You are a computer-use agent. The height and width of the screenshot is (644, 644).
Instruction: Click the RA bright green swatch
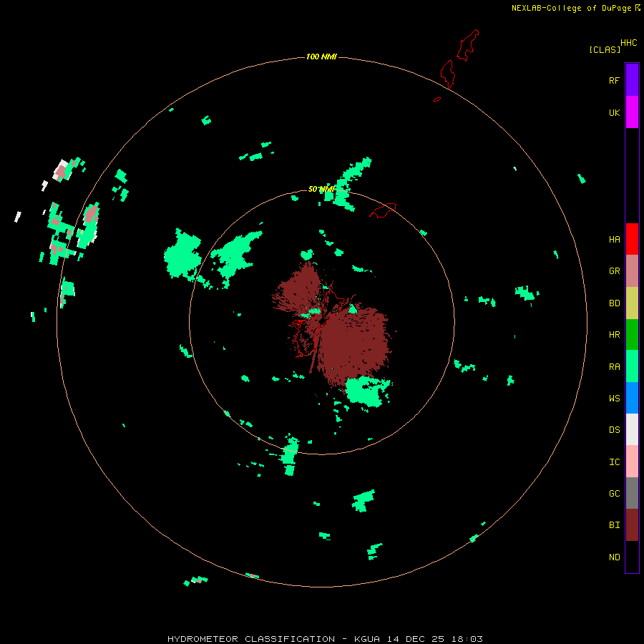coord(632,366)
